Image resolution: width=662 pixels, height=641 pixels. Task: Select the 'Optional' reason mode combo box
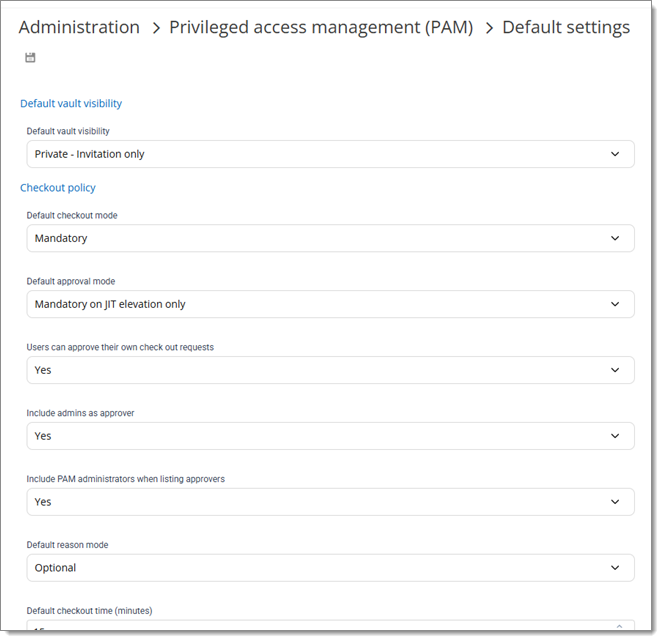pos(300,568)
